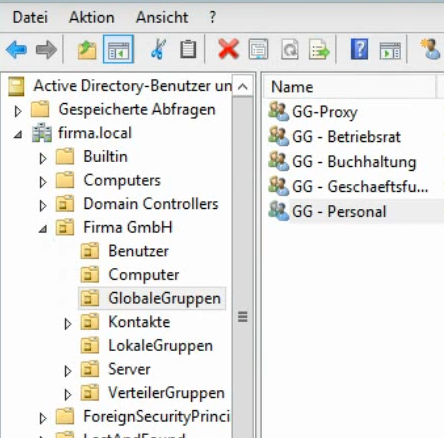Toggle the action pane toolbar icon
Image resolution: width=444 pixels, height=438 pixels.
click(390, 50)
